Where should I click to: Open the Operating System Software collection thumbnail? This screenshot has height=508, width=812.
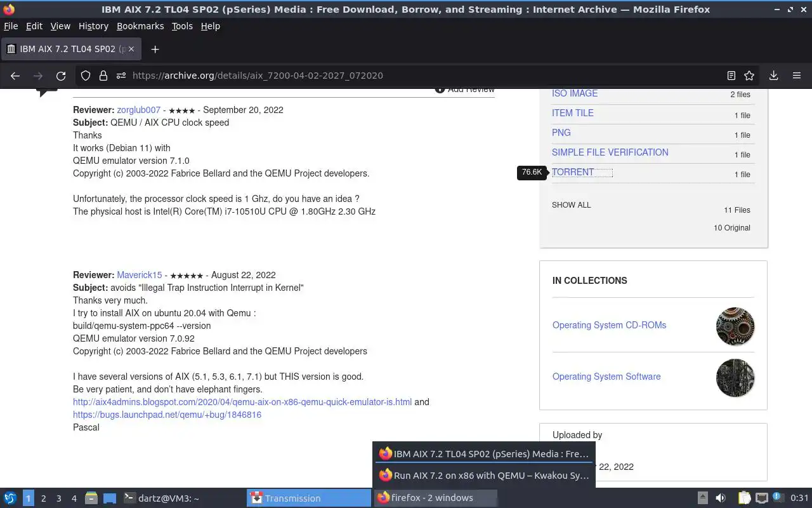pyautogui.click(x=735, y=378)
